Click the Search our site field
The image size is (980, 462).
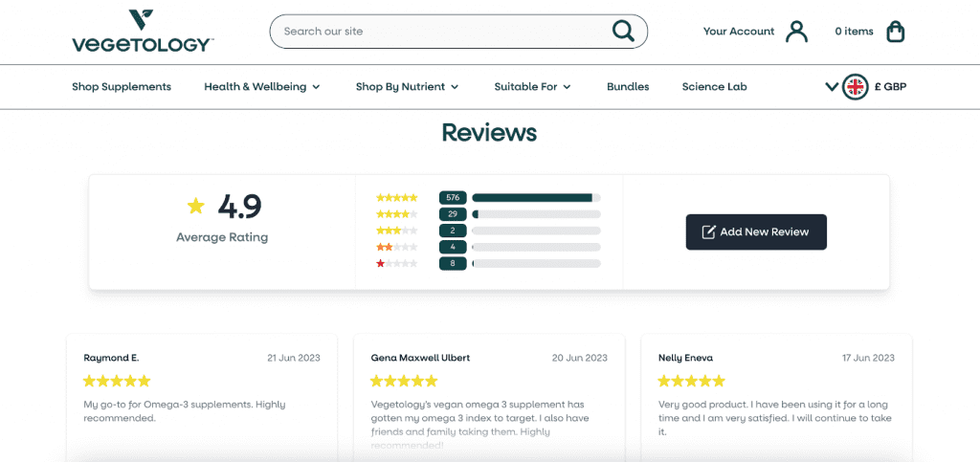point(440,32)
